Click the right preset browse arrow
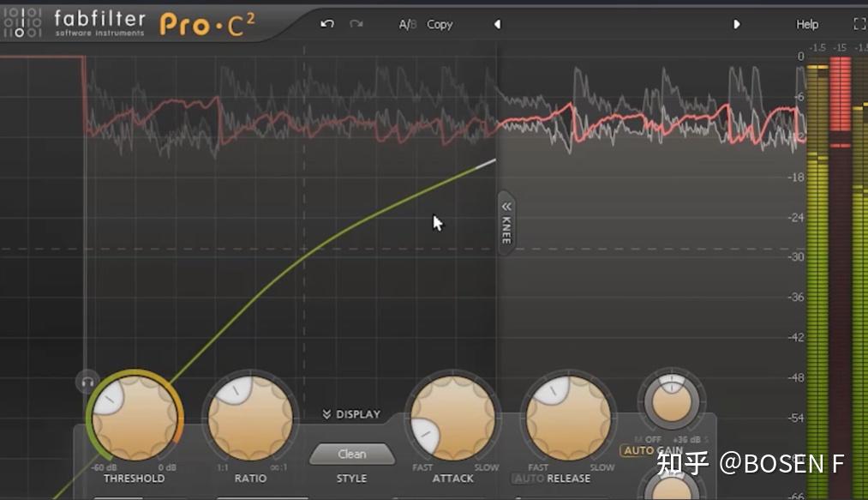The width and height of the screenshot is (868, 500). click(x=737, y=25)
